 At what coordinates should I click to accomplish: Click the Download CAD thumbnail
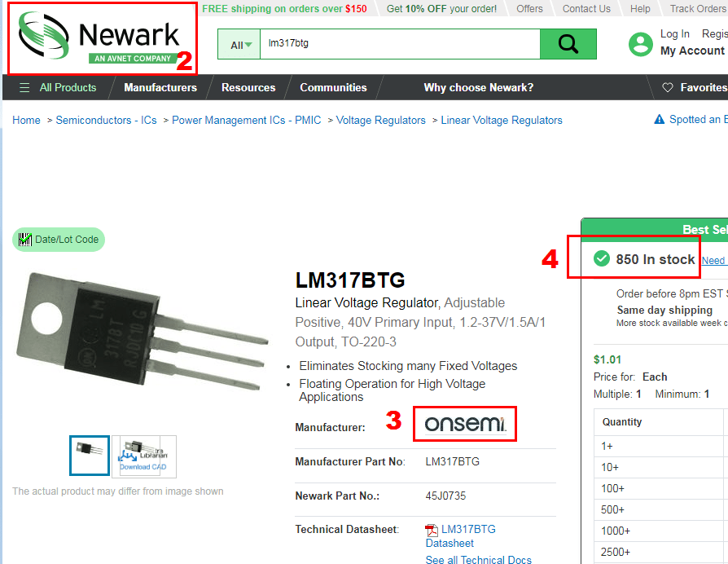point(144,456)
